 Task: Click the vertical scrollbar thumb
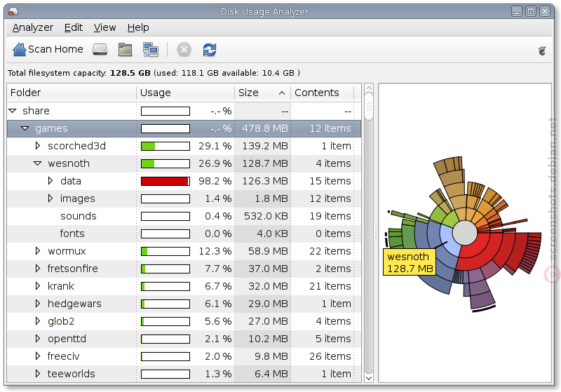coord(369,107)
